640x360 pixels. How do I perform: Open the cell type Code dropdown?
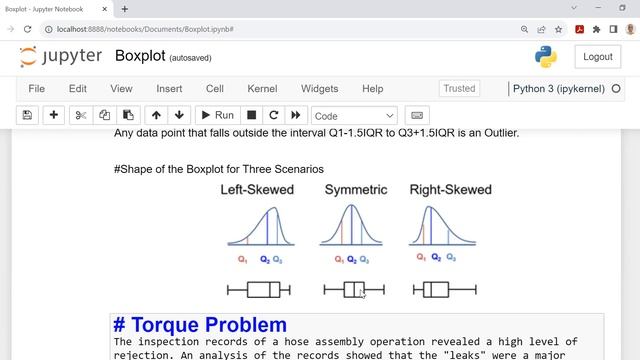(x=354, y=116)
